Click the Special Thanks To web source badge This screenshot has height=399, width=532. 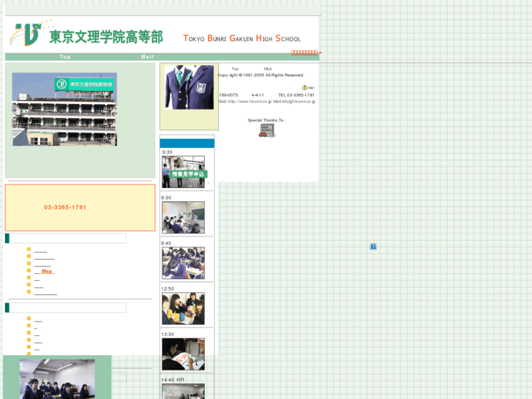point(266,130)
